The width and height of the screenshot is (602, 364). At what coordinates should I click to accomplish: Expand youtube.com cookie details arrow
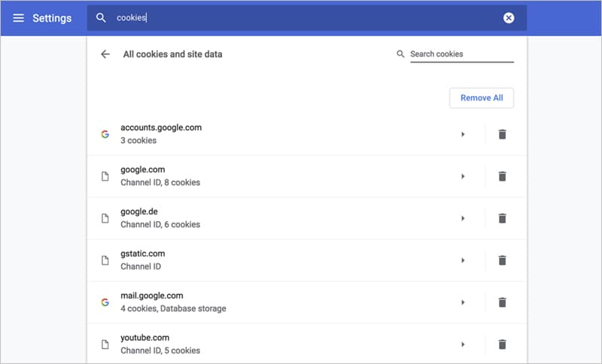coord(463,344)
